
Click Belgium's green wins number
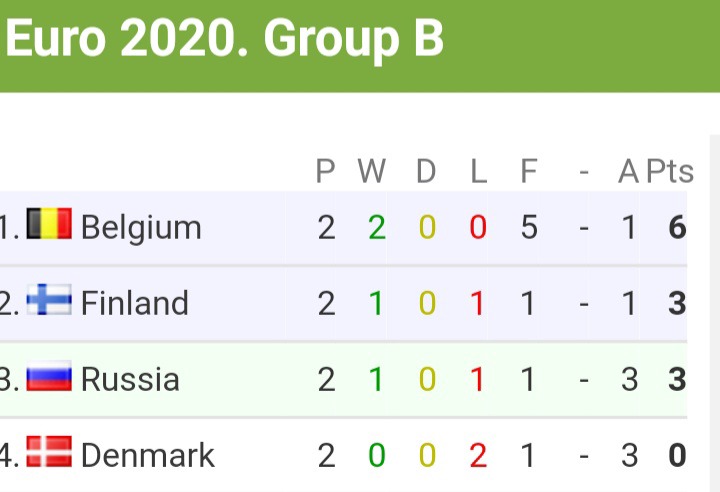point(376,228)
